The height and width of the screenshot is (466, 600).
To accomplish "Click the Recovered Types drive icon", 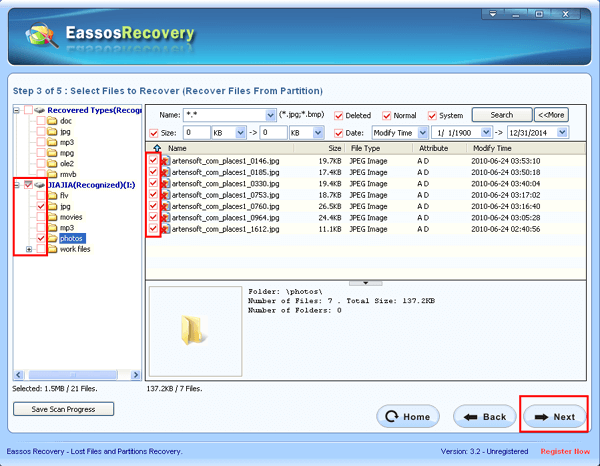I will point(40,110).
